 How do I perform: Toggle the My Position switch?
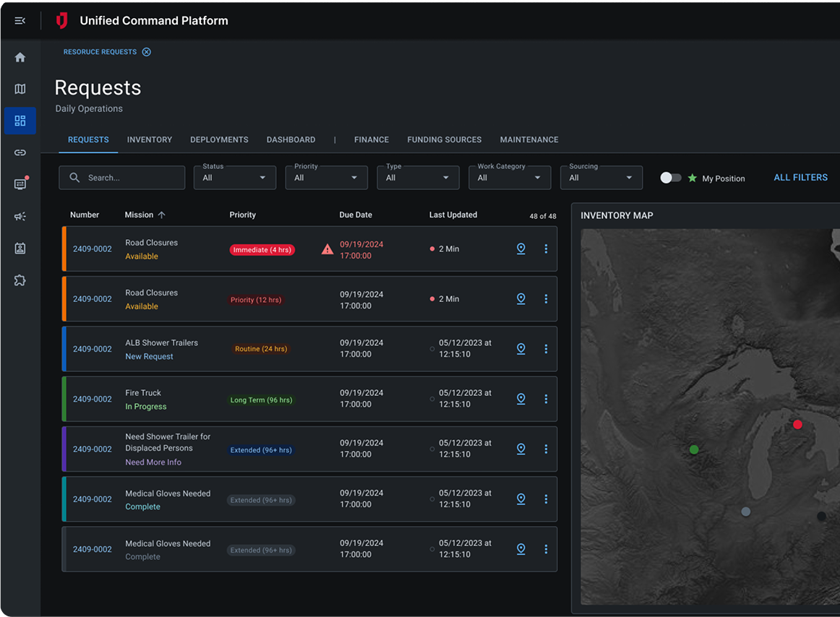coord(670,178)
